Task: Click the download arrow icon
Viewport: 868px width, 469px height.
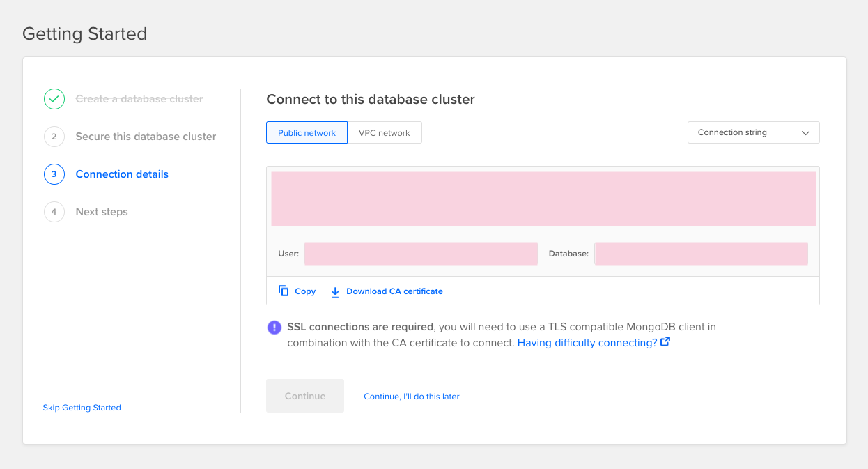Action: (335, 292)
